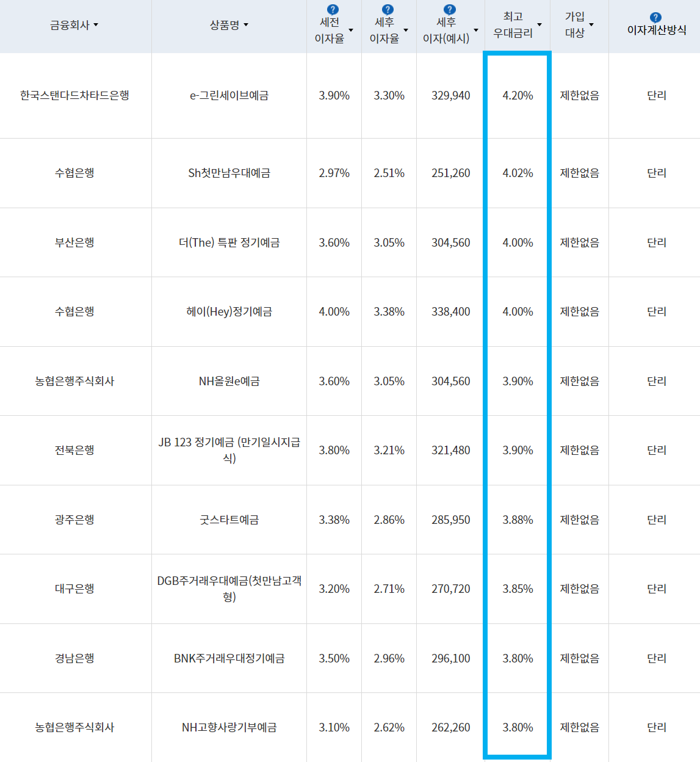Sort by 금융회사 column dropdown arrow

96,25
